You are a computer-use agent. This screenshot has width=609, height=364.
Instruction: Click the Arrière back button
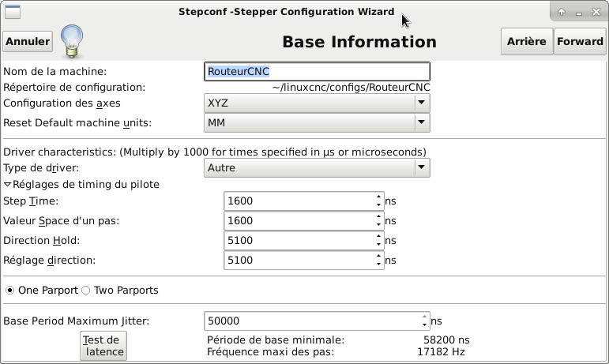tap(527, 41)
